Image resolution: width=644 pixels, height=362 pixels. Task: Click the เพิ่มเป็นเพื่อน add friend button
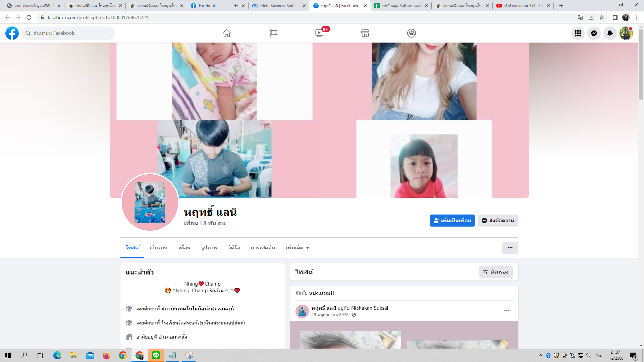point(452,221)
